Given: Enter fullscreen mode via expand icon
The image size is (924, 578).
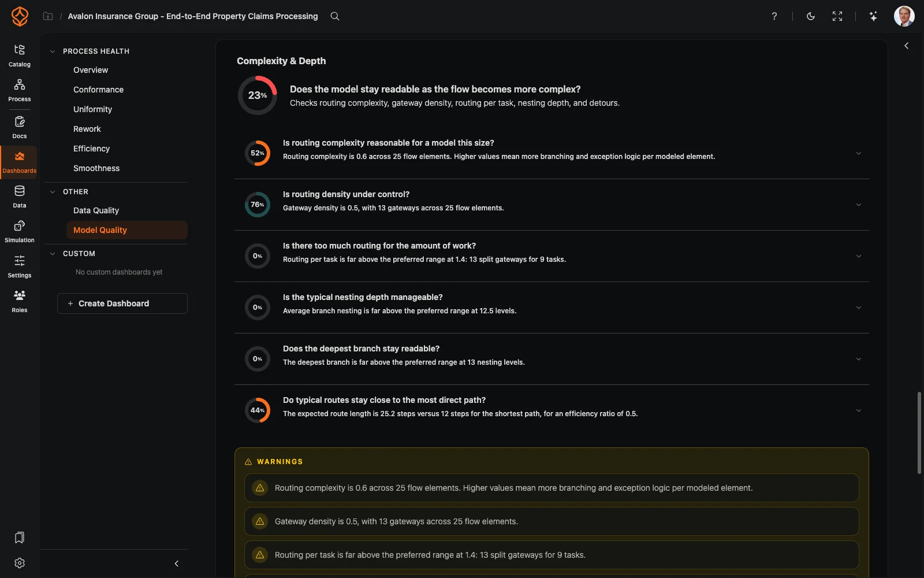Looking at the screenshot, I should 837,16.
